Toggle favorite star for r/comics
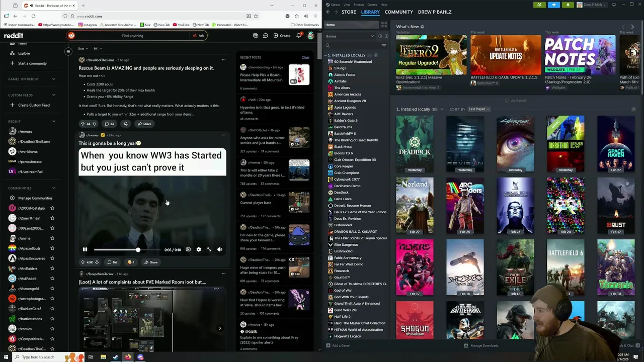Image resolution: width=644 pixels, height=362 pixels. [x=52, y=329]
